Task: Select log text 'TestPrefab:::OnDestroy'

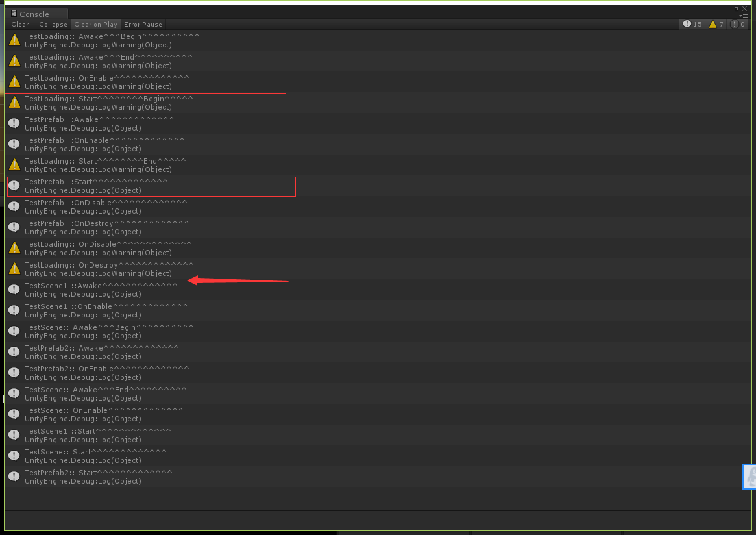Action: 69,223
